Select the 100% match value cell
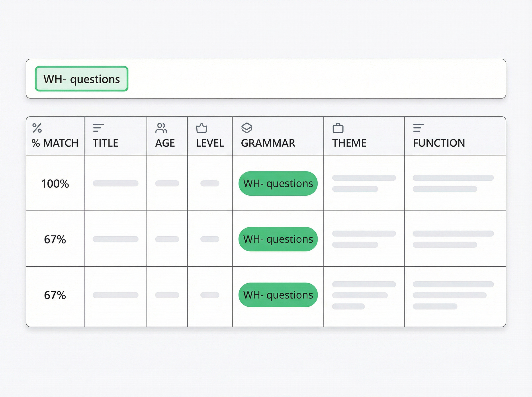Viewport: 532px width, 397px height. click(55, 184)
